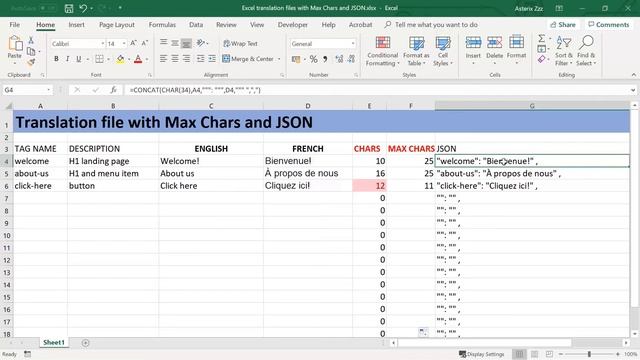The image size is (640, 360).
Task: Open font name Calibri dropdown
Action: click(x=102, y=44)
